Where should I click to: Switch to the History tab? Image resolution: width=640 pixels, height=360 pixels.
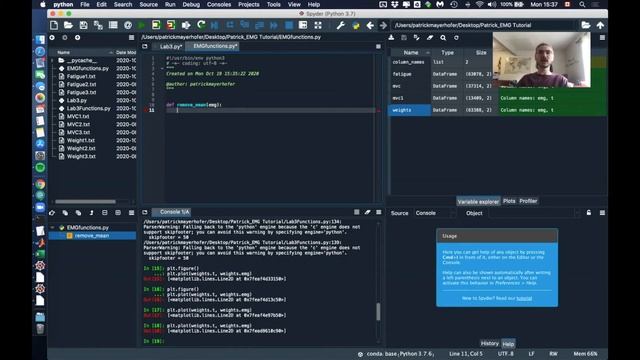pos(489,343)
